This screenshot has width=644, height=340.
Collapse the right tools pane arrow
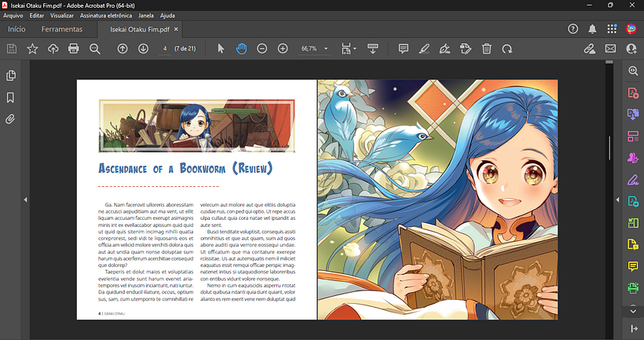point(618,200)
